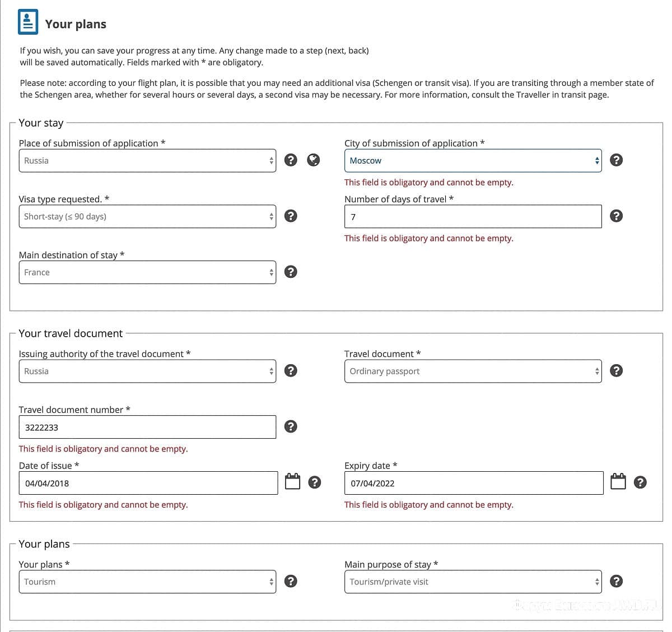The image size is (672, 632).
Task: Expand Your plans Tourism dropdown
Action: tap(147, 582)
